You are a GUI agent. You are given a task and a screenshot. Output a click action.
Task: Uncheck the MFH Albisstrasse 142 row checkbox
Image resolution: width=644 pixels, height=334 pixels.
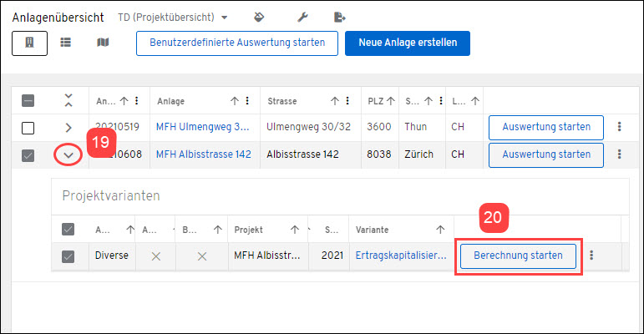[28, 155]
